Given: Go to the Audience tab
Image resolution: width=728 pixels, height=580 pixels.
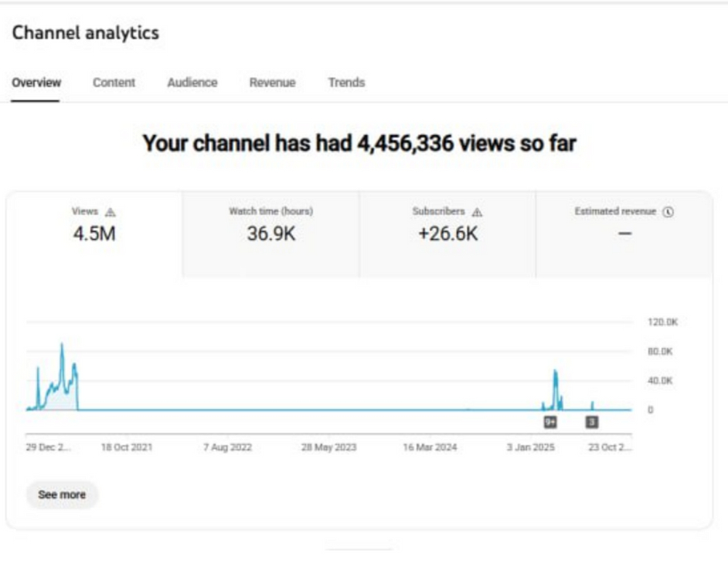Looking at the screenshot, I should click(192, 83).
